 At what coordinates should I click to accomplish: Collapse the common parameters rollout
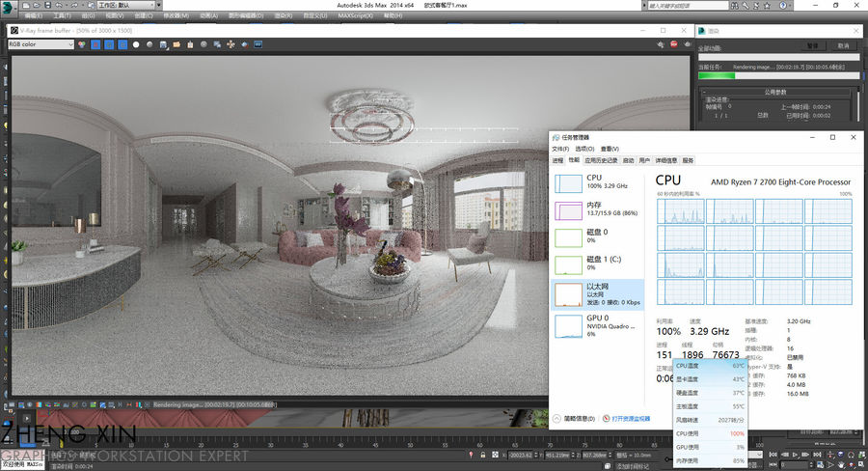[775, 92]
